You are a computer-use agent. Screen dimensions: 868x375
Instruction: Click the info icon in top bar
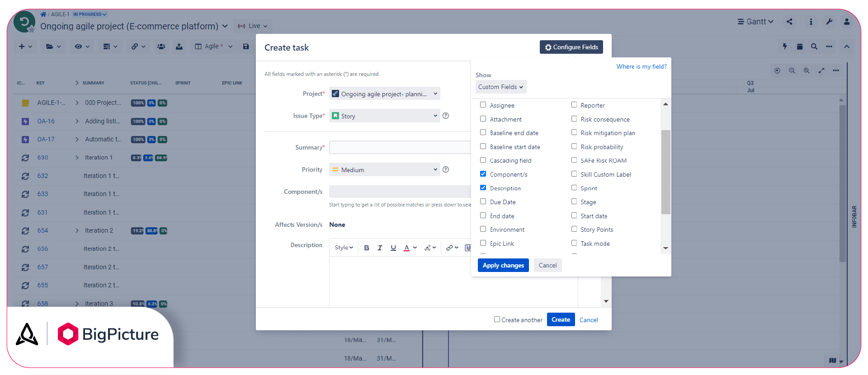click(811, 22)
